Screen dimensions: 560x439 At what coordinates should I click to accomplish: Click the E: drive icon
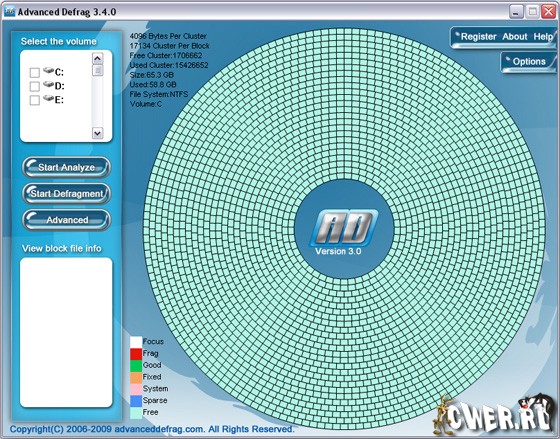pos(48,98)
